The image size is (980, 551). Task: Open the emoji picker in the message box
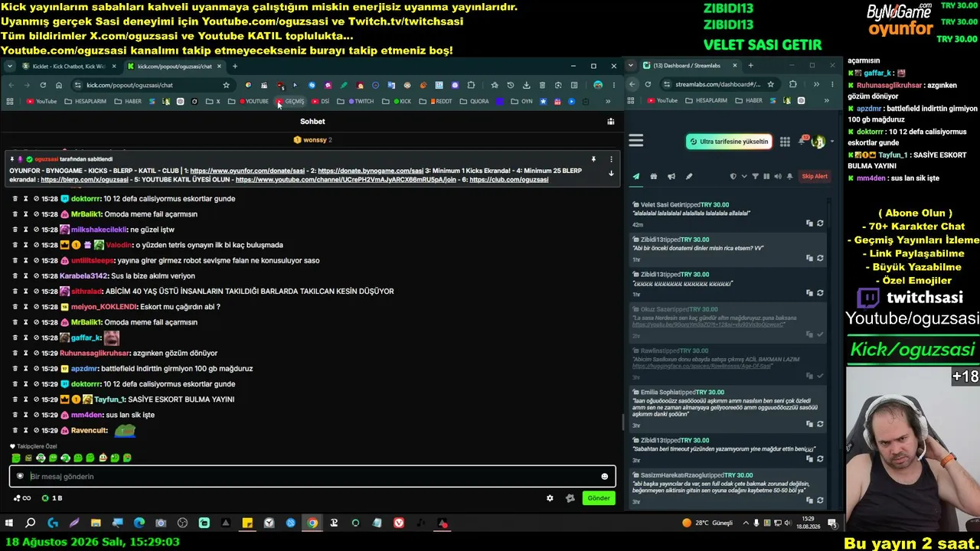[604, 477]
